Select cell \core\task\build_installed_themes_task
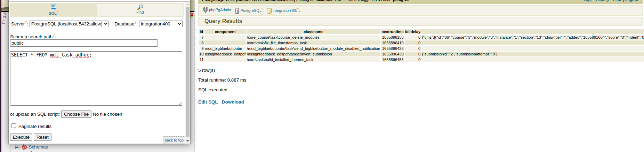Viewport: 644px width, 152px height. pos(313,60)
